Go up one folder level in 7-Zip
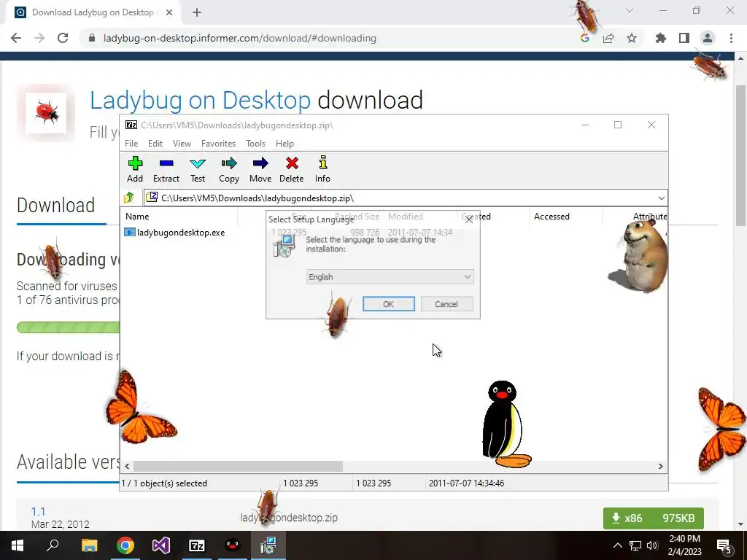The image size is (747, 560). click(x=129, y=198)
